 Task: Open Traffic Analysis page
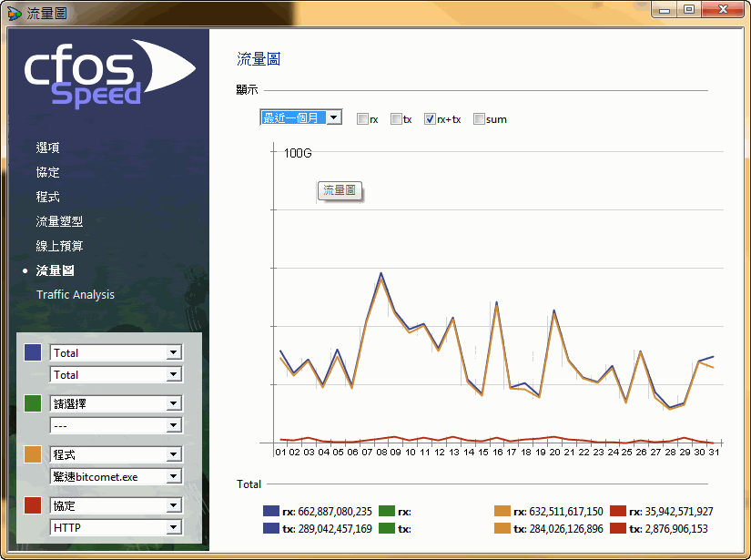tap(76, 295)
